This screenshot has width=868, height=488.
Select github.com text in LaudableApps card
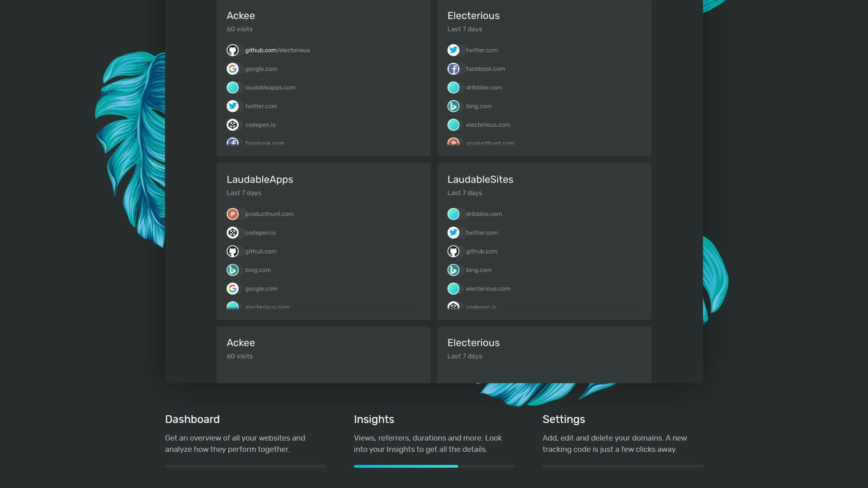261,251
